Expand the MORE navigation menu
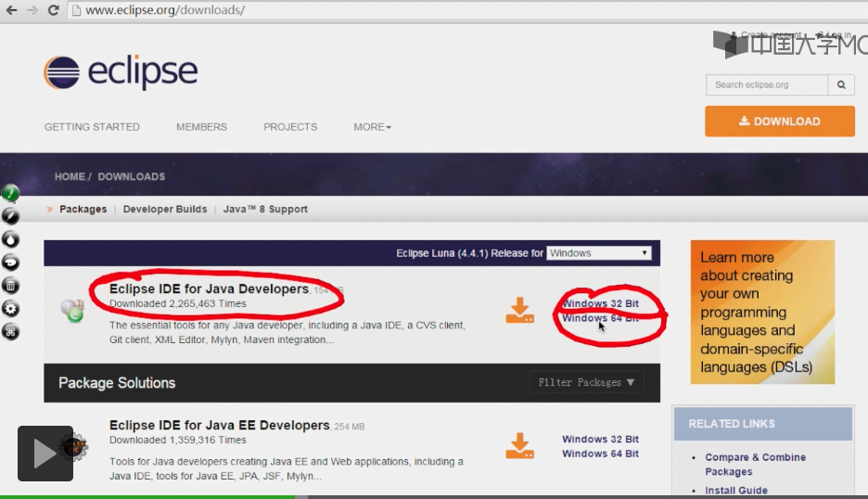The width and height of the screenshot is (868, 499). [372, 127]
